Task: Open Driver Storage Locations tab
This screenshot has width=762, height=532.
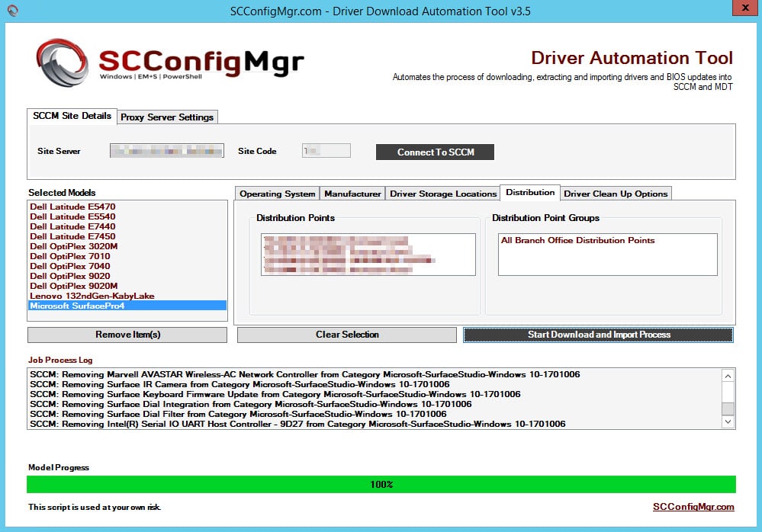Action: point(443,194)
